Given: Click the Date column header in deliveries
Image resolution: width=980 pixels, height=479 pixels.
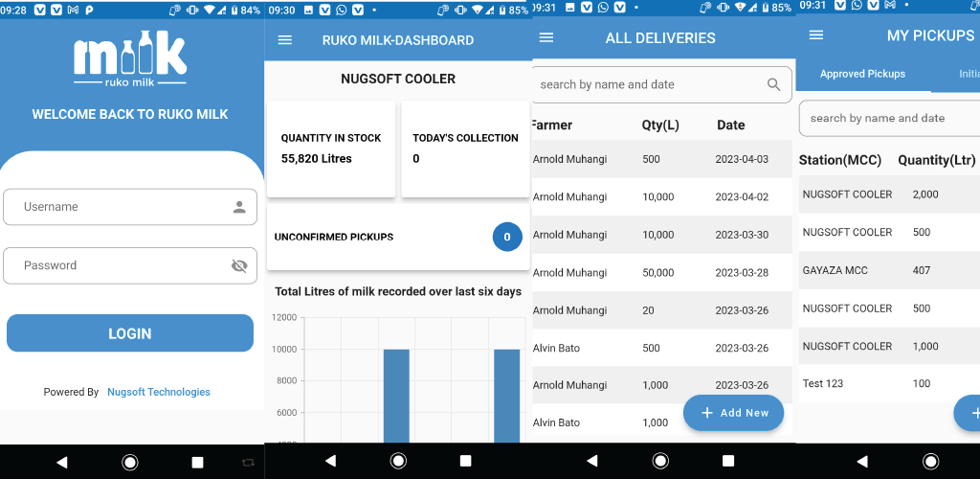Looking at the screenshot, I should pyautogui.click(x=730, y=125).
